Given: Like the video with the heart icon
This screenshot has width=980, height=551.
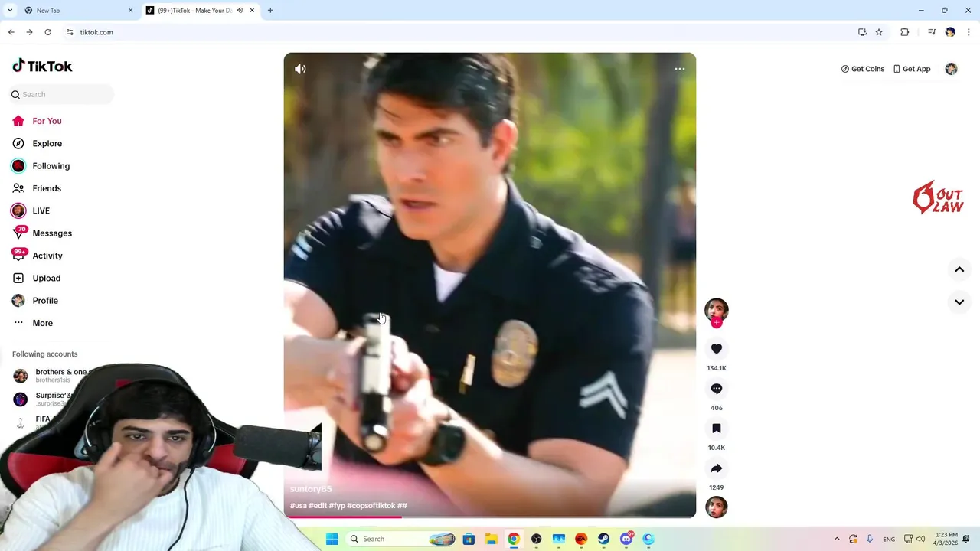Looking at the screenshot, I should pyautogui.click(x=717, y=349).
